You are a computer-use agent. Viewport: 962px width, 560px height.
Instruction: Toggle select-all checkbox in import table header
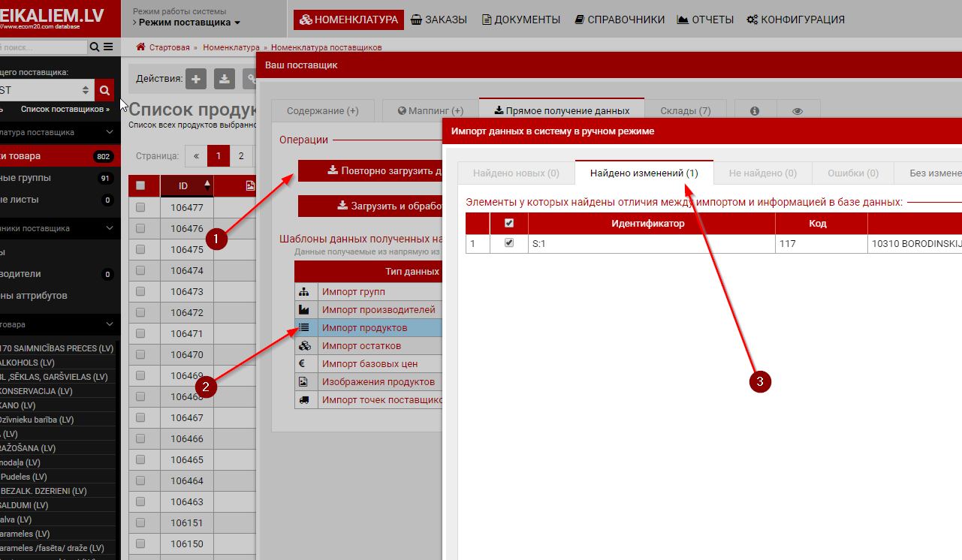509,224
